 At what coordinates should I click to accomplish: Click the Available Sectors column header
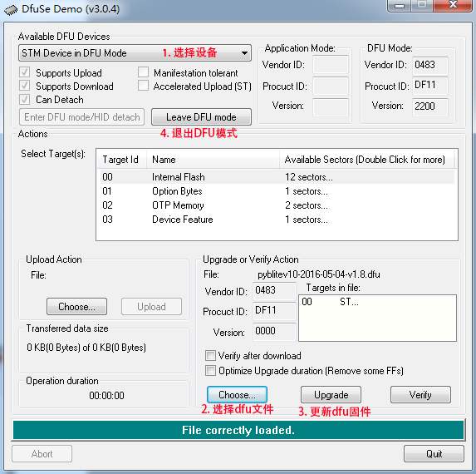[366, 159]
